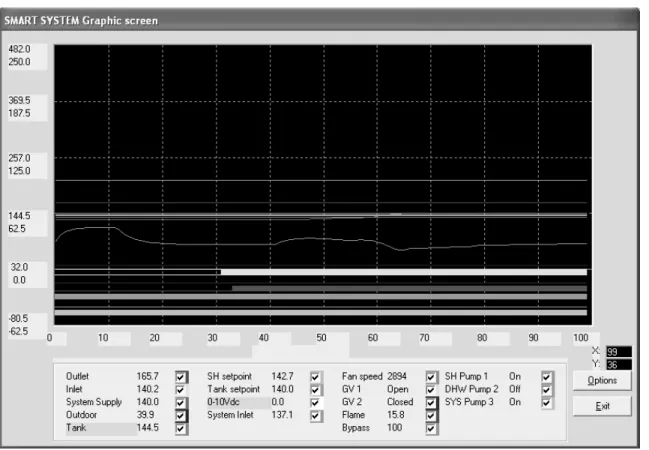Uncheck the SH setpoint checkbox

[x=315, y=377]
